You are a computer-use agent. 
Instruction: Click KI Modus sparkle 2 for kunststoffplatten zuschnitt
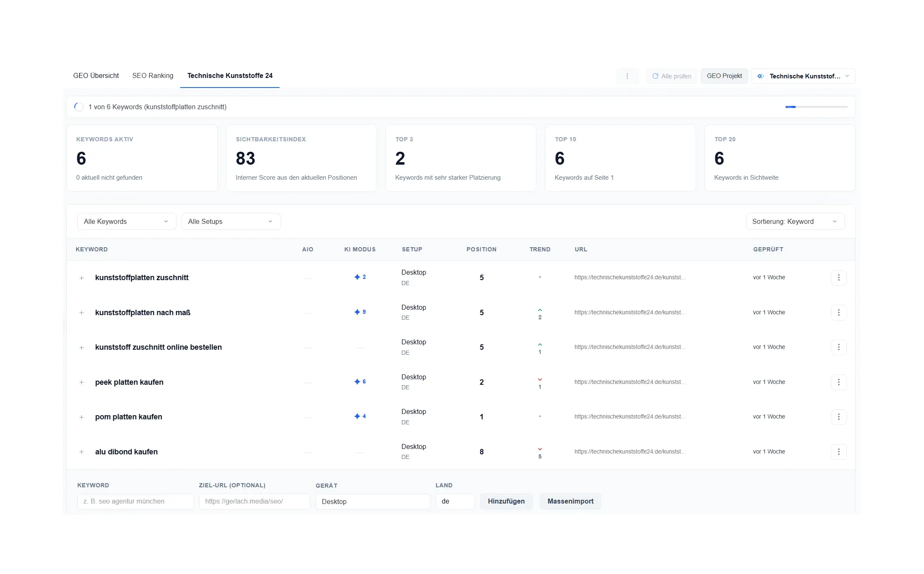tap(360, 277)
